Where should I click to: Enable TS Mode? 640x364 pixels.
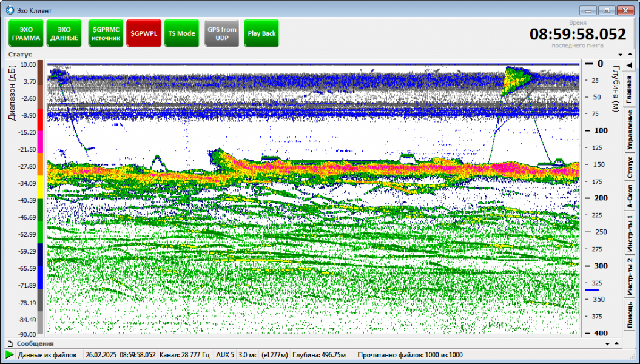182,33
